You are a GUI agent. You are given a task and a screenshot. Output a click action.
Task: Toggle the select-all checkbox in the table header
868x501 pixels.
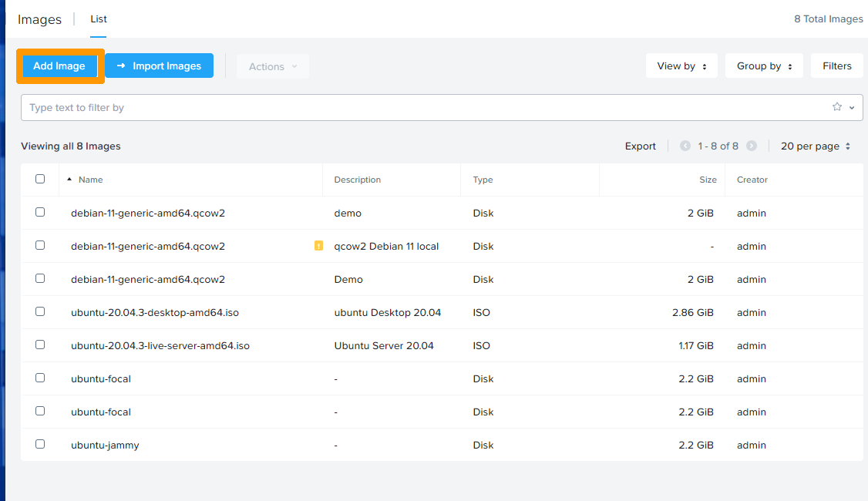click(40, 178)
